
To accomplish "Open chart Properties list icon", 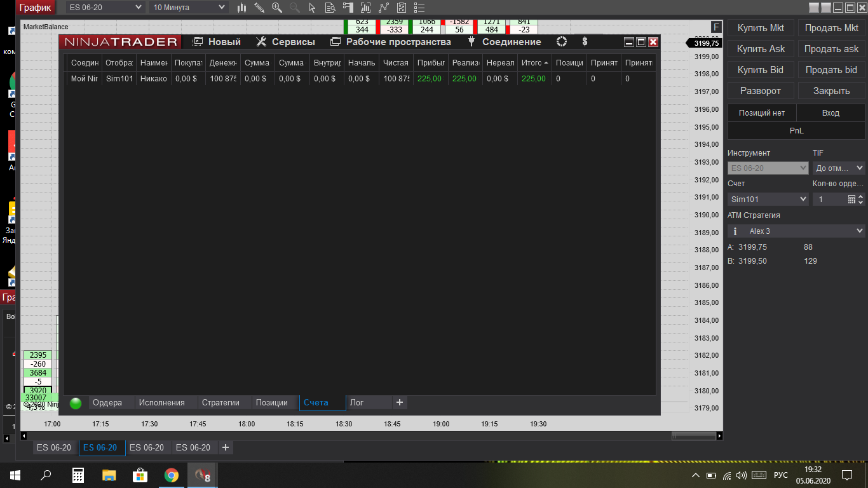I will pos(419,8).
